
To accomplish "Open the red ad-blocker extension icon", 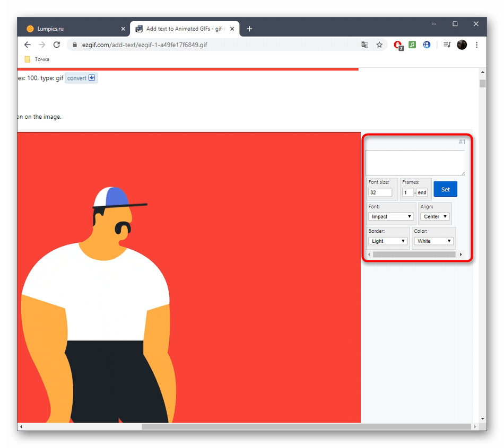I will [398, 45].
